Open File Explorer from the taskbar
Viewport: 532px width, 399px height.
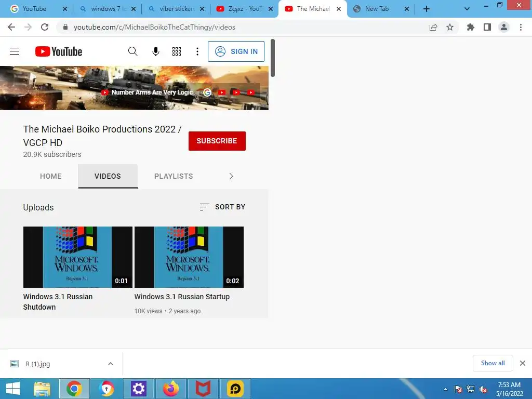[x=43, y=389]
